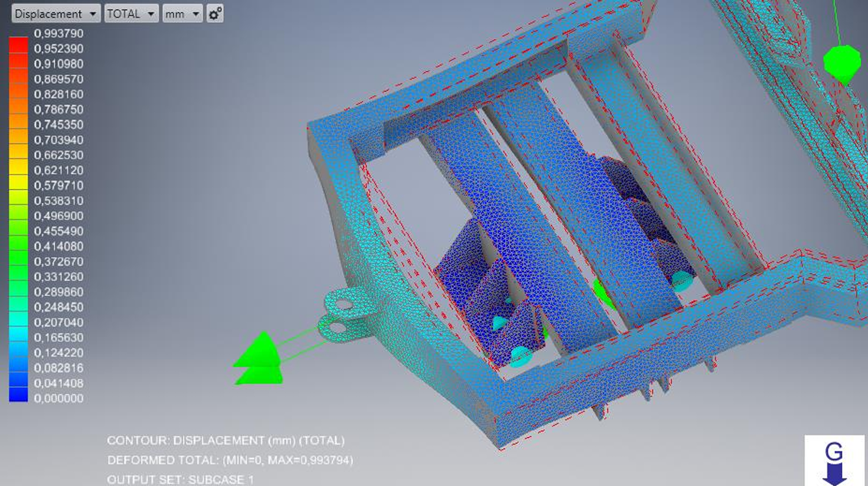Click legend value 0,372670

(59, 261)
